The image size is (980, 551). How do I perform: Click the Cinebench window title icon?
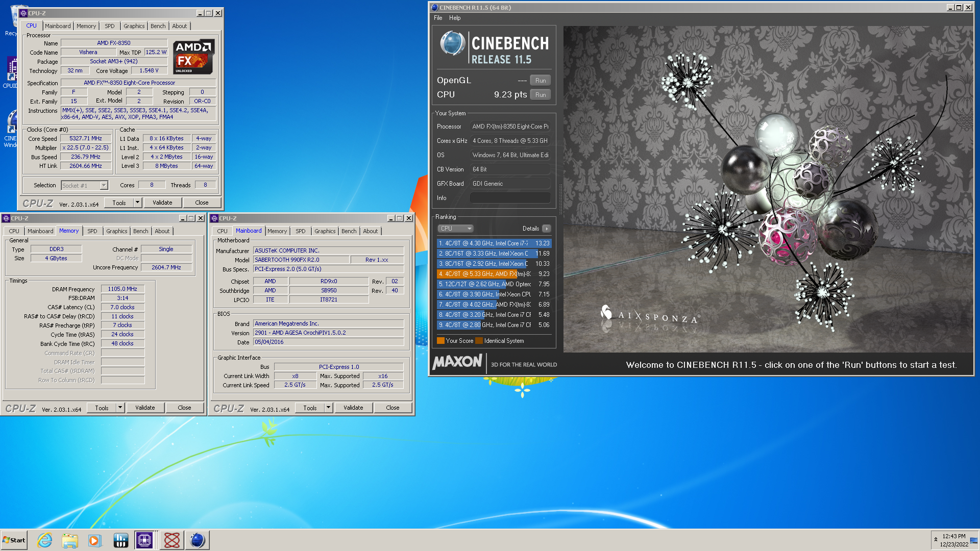pos(434,8)
